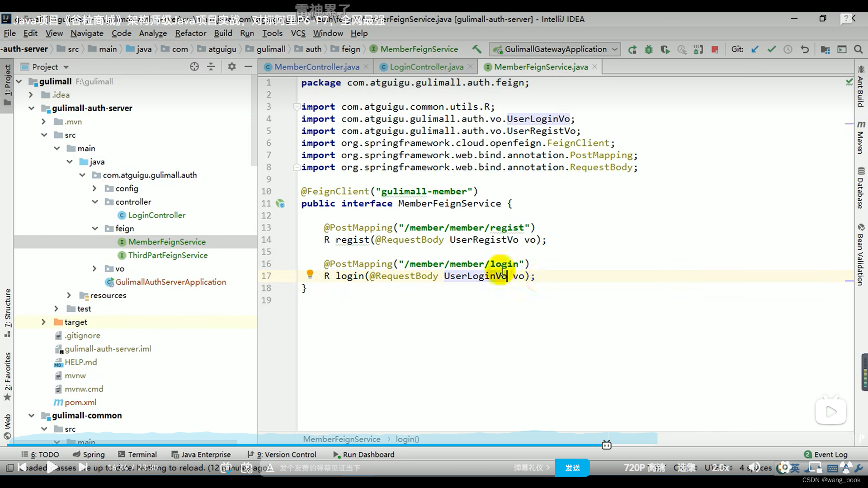The image size is (868, 488).
Task: Open the Terminal tool window
Action: (137, 455)
